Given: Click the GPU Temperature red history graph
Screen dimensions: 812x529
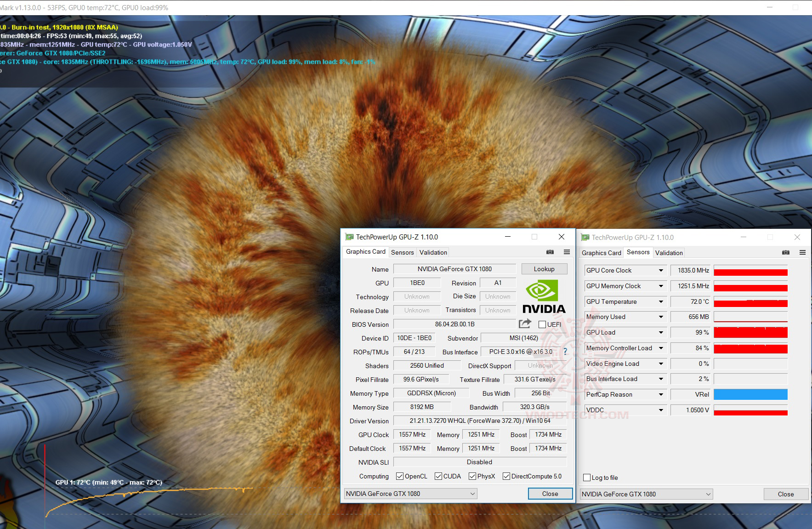Looking at the screenshot, I should click(x=751, y=301).
